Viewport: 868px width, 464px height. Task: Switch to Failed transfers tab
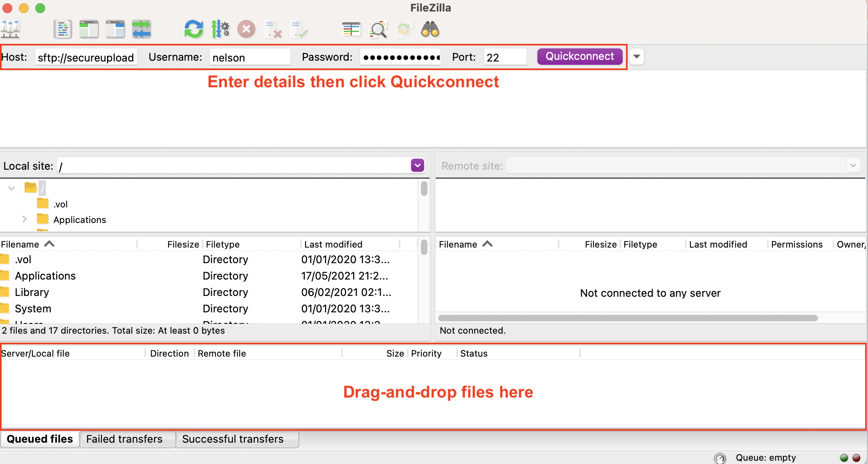pyautogui.click(x=124, y=439)
